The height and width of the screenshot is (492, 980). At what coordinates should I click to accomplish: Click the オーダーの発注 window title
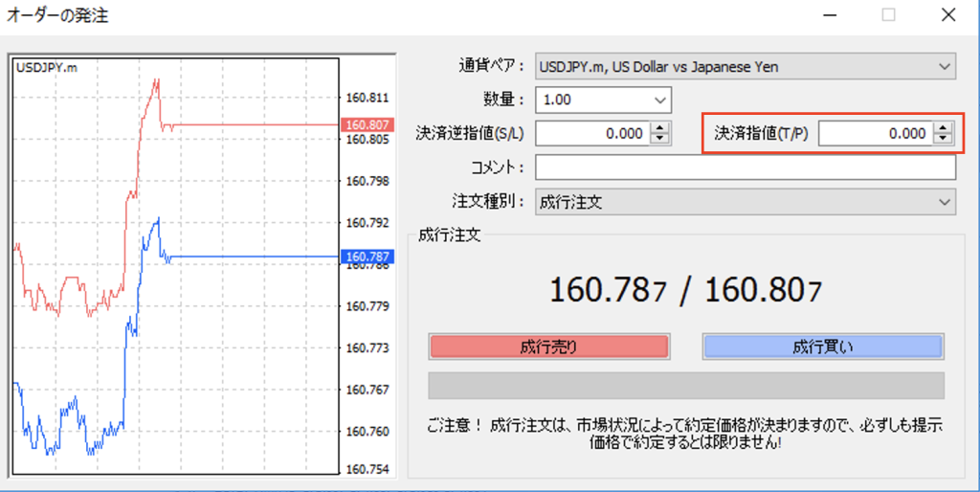(59, 15)
